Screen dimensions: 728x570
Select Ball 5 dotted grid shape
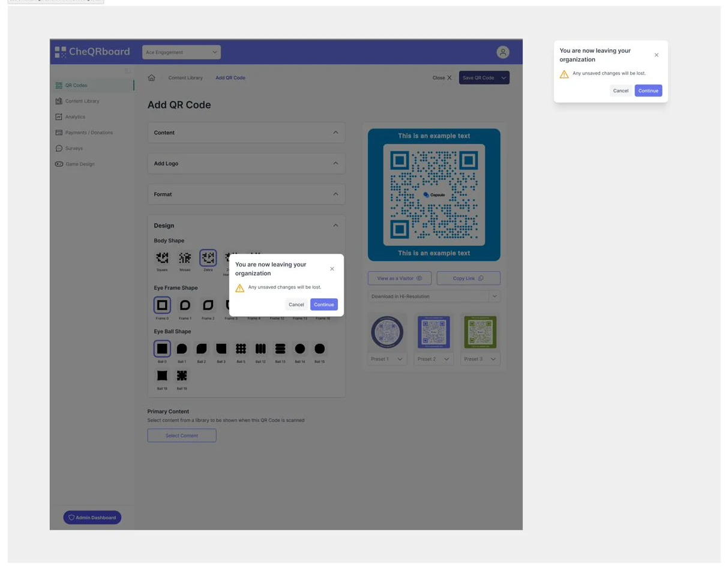tap(241, 349)
